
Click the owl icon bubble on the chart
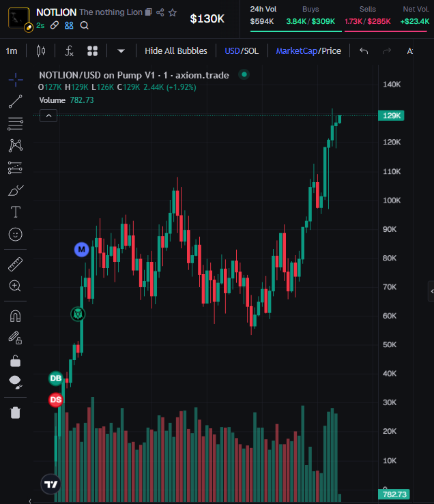pos(78,314)
